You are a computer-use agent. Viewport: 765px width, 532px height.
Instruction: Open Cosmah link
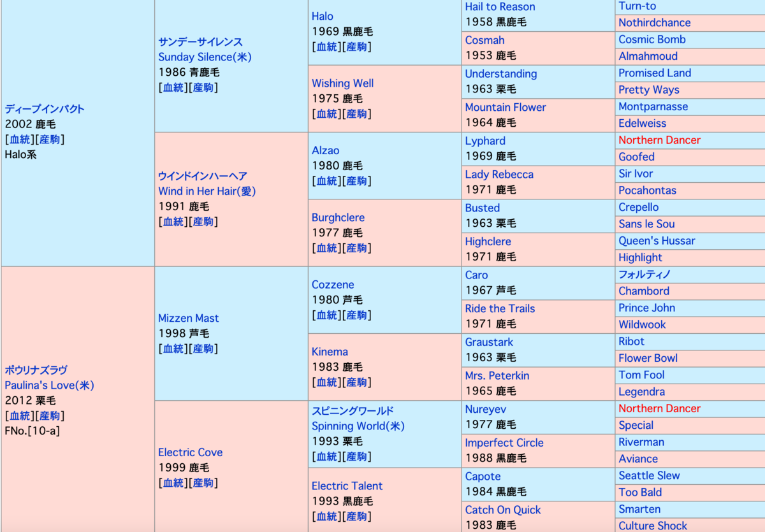pyautogui.click(x=485, y=40)
